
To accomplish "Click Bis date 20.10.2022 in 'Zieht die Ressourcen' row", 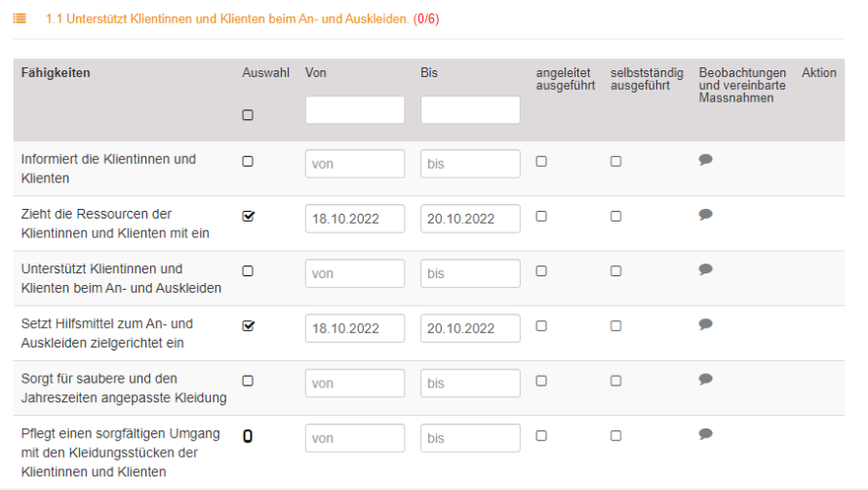I will point(470,220).
